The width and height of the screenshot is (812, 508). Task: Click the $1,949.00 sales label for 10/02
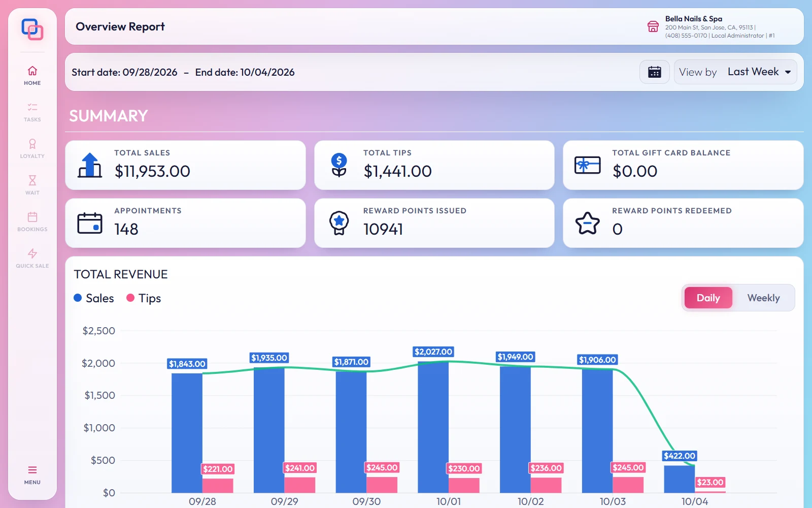[x=515, y=357]
